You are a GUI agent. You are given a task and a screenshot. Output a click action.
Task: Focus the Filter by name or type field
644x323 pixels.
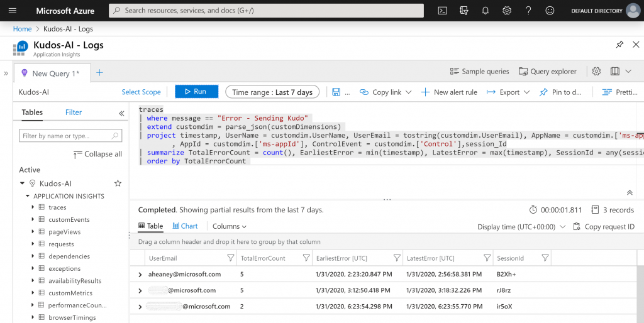(x=70, y=136)
